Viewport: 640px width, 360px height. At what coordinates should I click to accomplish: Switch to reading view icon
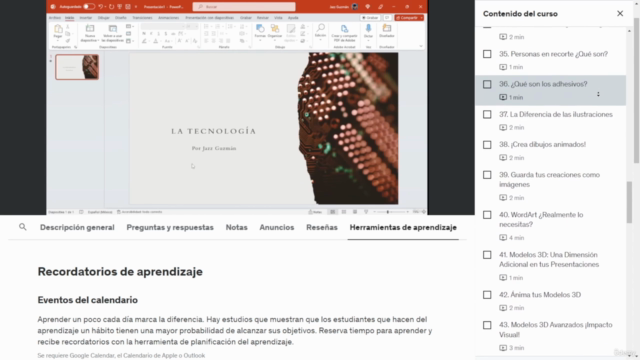pyautogui.click(x=355, y=212)
